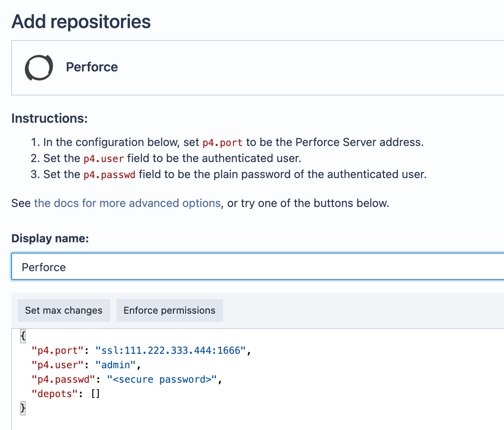Viewport: 504px width, 430px height.
Task: Click the "p4.port" key in the JSON editor
Action: [57, 351]
